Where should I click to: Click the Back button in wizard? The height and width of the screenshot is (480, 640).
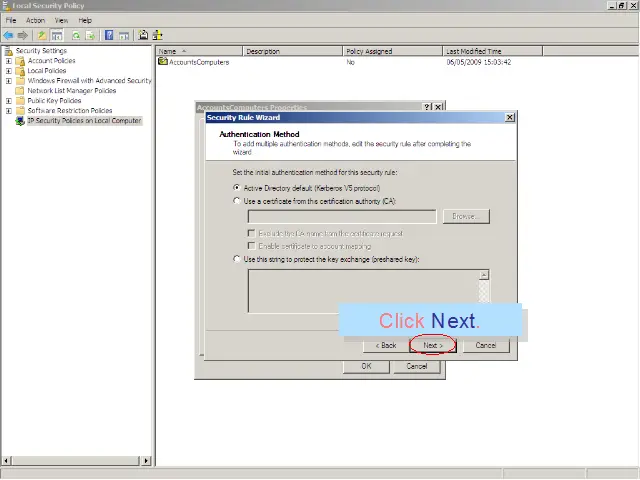click(386, 345)
